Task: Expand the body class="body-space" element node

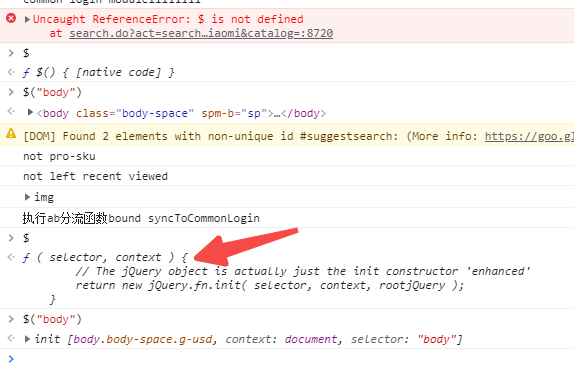Action: [x=30, y=112]
